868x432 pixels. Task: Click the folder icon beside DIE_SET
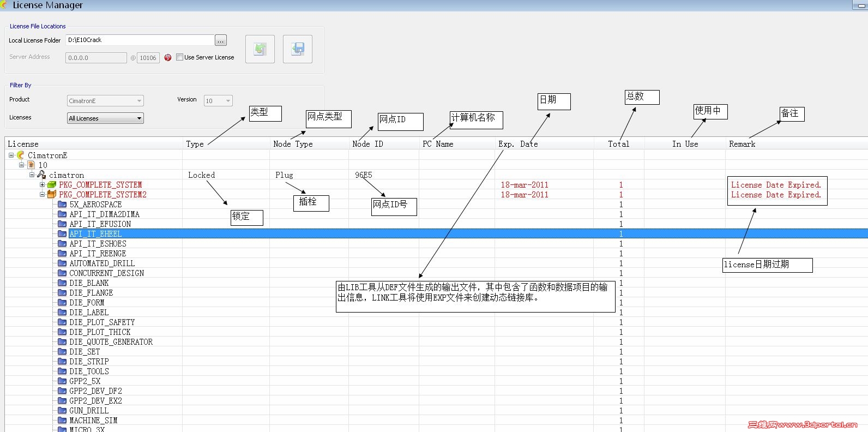tap(62, 352)
